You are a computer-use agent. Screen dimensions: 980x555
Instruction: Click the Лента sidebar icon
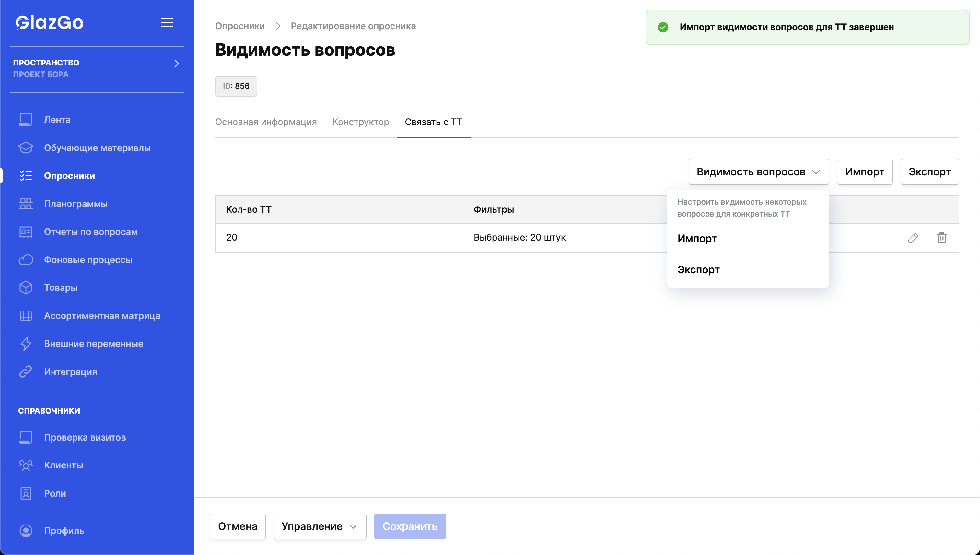26,120
